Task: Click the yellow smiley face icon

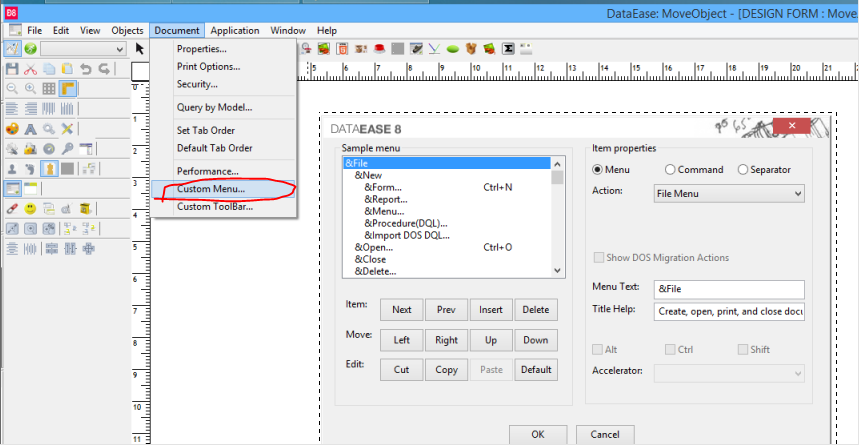Action: pos(30,208)
